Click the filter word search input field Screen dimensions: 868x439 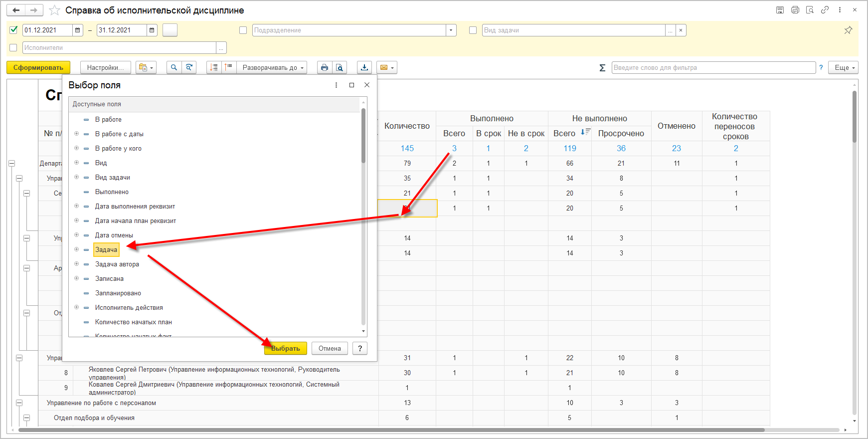click(713, 68)
